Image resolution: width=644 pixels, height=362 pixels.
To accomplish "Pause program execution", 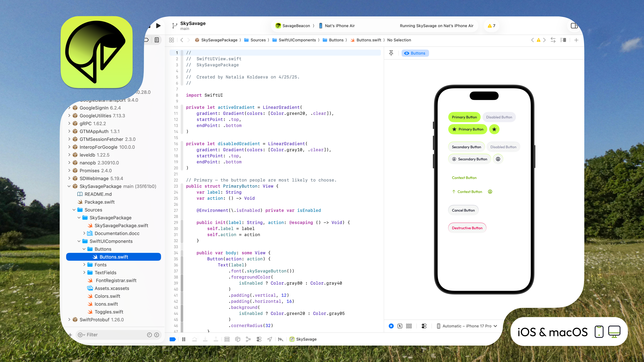I will 184,339.
